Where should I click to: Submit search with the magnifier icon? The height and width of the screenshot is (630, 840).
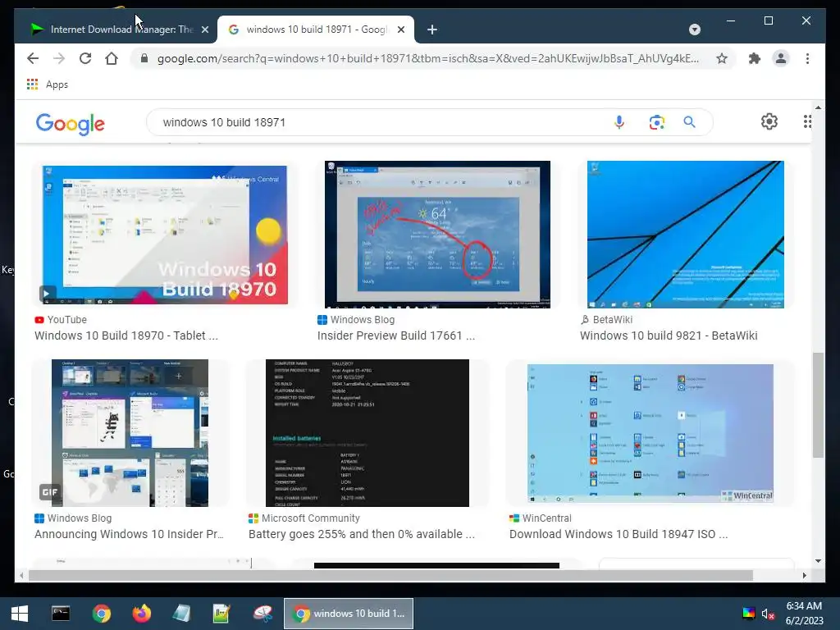689,122
